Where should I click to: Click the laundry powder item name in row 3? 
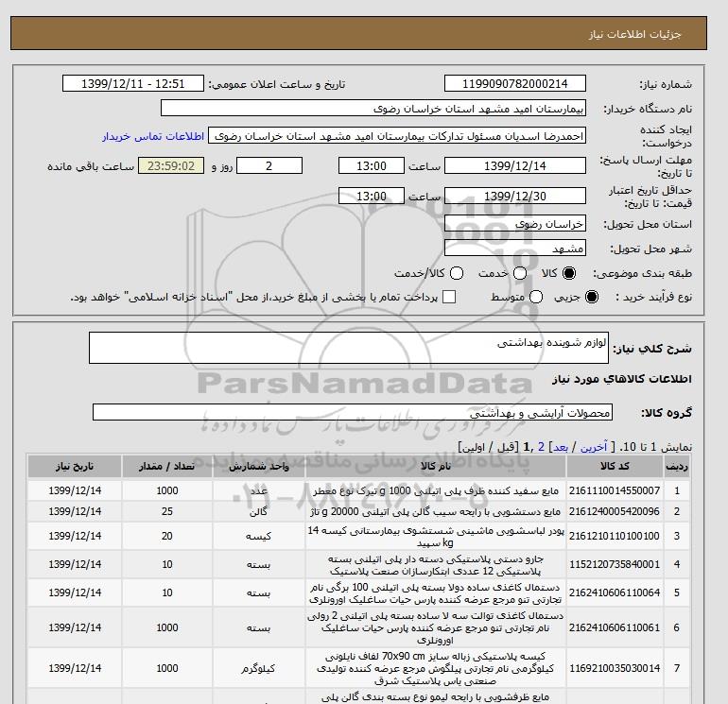(436, 537)
